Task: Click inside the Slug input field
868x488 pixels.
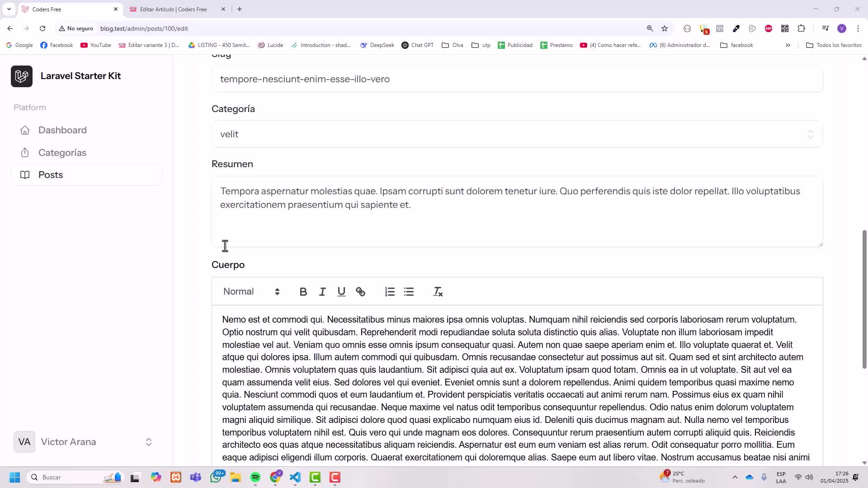Action: pos(517,79)
